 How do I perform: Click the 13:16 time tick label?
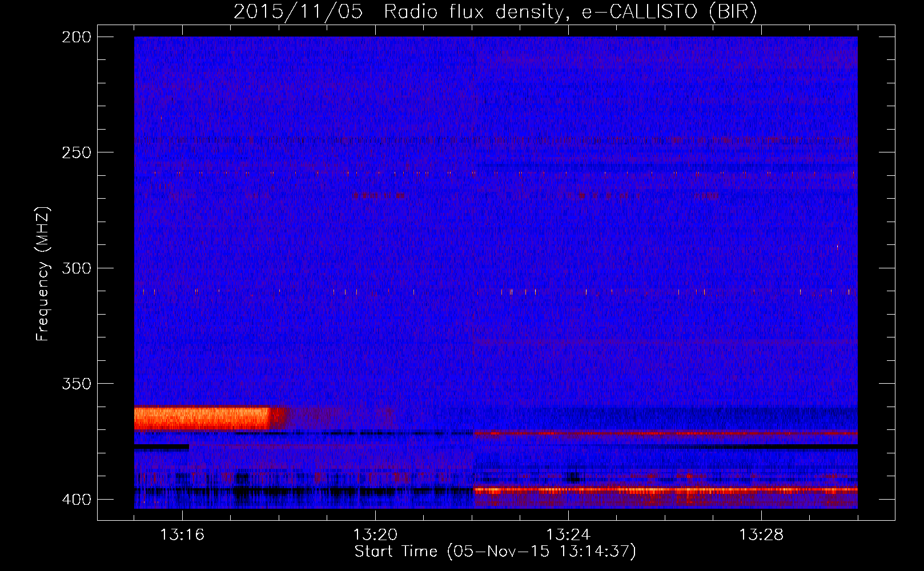tap(182, 535)
